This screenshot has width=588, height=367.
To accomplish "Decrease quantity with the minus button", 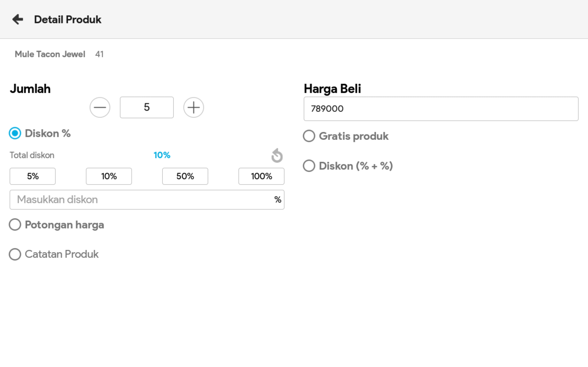I will (x=100, y=108).
